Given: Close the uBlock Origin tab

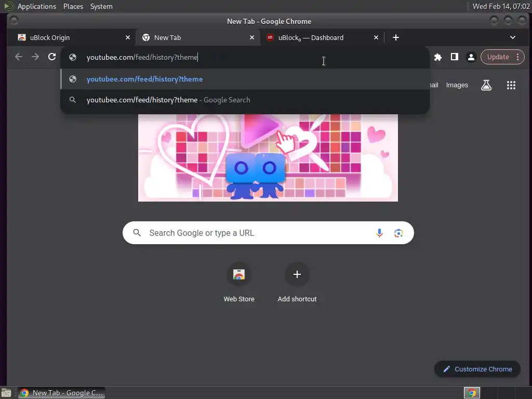Looking at the screenshot, I should pos(128,37).
